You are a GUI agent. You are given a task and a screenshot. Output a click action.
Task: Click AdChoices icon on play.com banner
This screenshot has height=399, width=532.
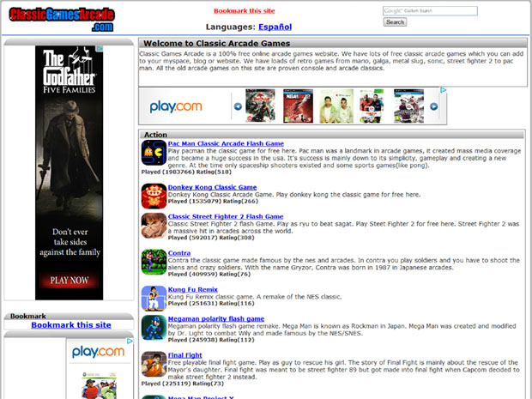click(x=443, y=90)
